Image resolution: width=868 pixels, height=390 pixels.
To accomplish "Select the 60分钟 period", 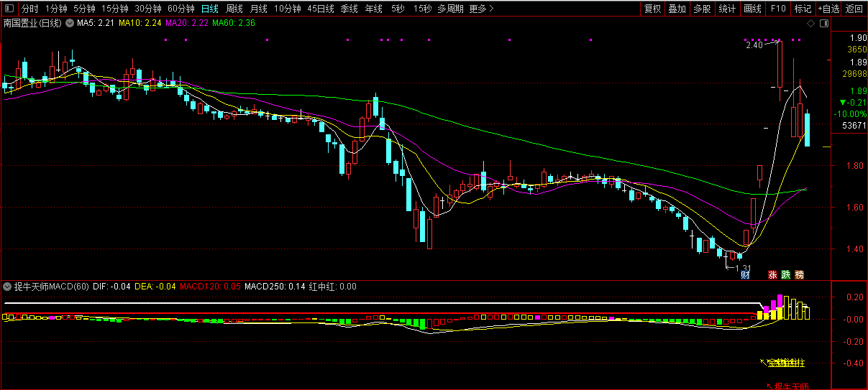I will point(181,9).
